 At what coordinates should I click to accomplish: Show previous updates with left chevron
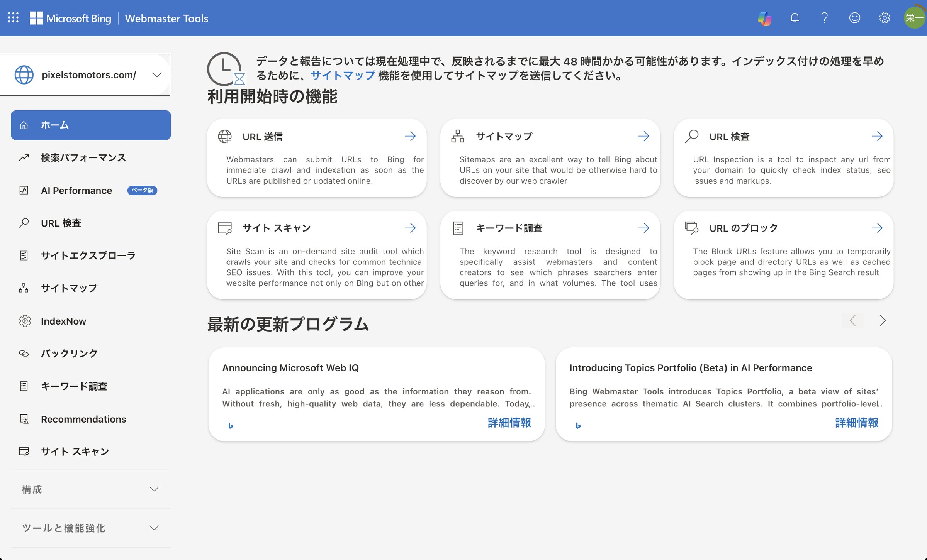tap(853, 320)
